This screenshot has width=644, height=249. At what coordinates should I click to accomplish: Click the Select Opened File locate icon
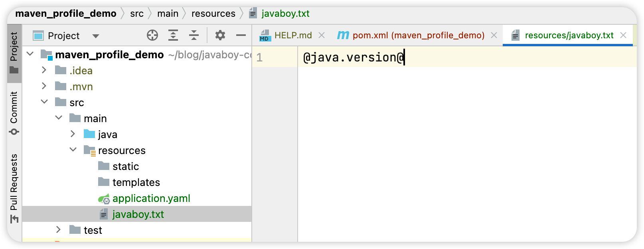pyautogui.click(x=152, y=36)
